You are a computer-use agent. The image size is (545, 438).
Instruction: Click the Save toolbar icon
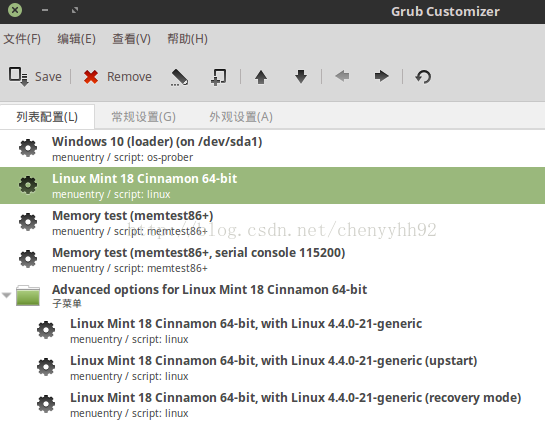pos(18,76)
